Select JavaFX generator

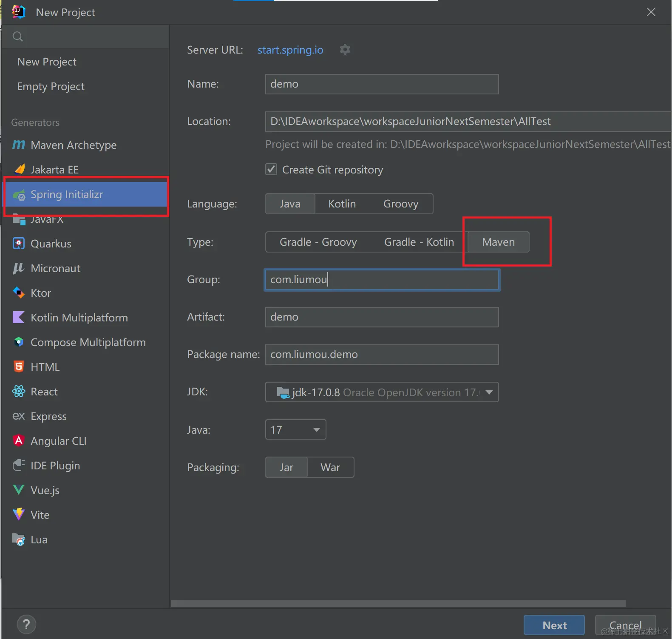pyautogui.click(x=47, y=219)
